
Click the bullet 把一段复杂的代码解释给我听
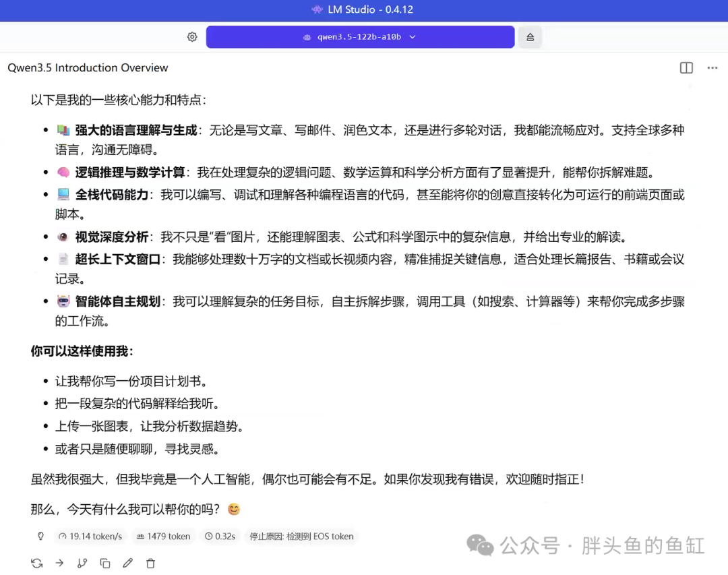(x=137, y=404)
